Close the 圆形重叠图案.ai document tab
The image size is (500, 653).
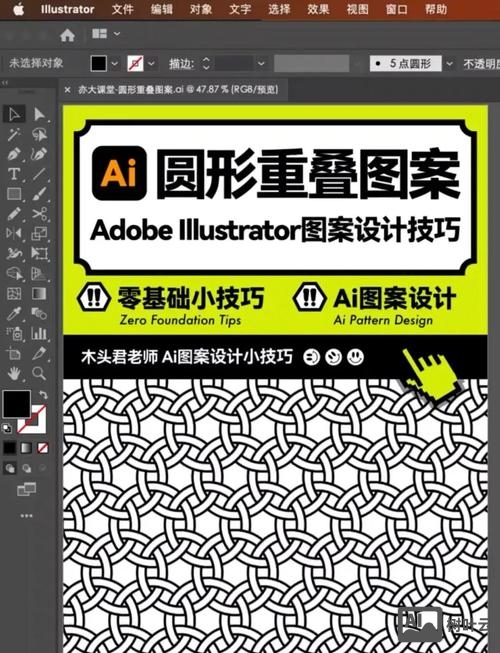coord(67,90)
